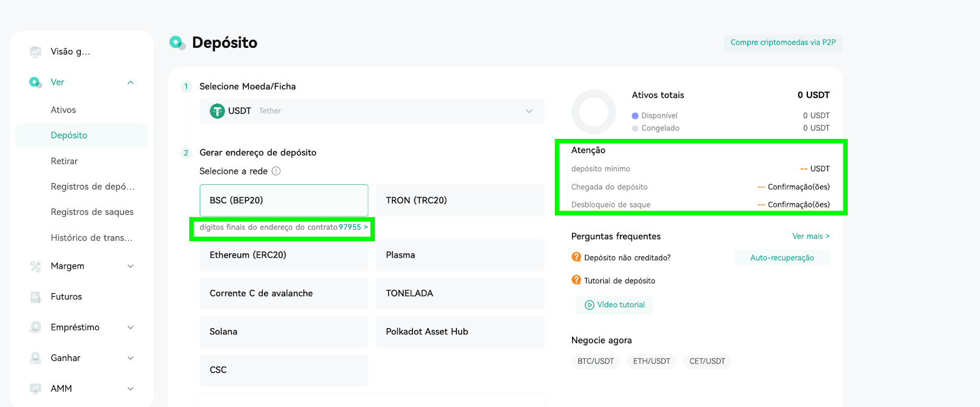980x407 pixels.
Task: Click the Auto-recuperação button
Action: [x=782, y=258]
